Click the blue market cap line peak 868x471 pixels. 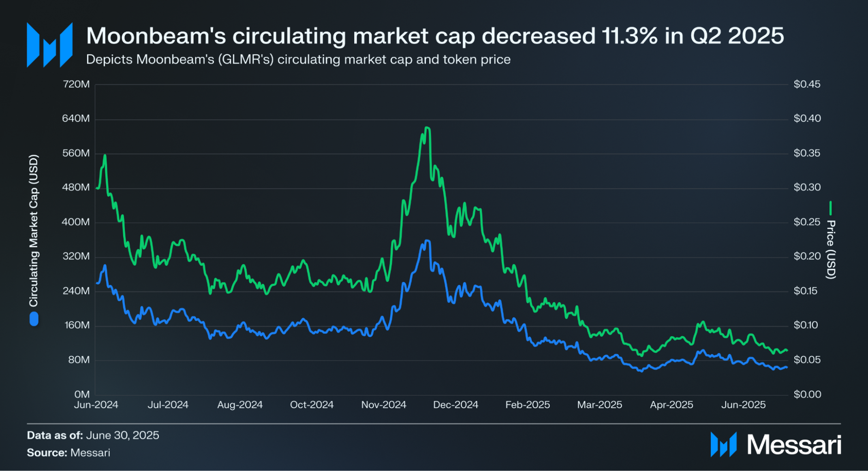pyautogui.click(x=427, y=241)
